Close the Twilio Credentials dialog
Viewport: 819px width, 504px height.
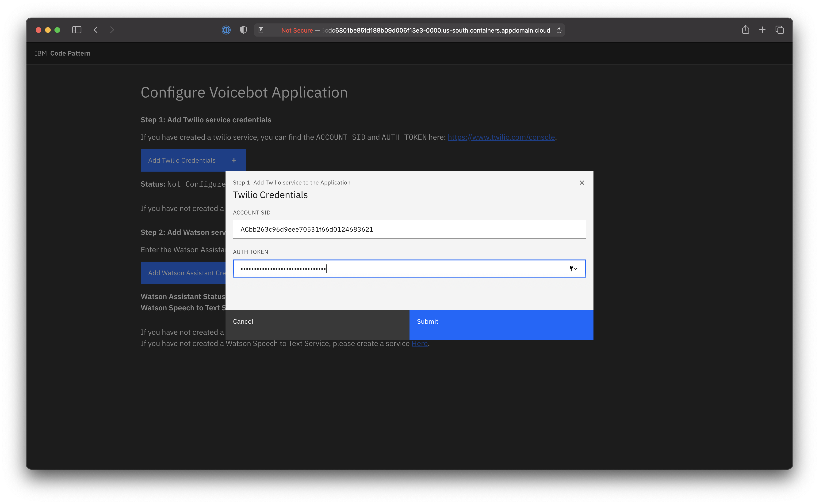pos(582,183)
